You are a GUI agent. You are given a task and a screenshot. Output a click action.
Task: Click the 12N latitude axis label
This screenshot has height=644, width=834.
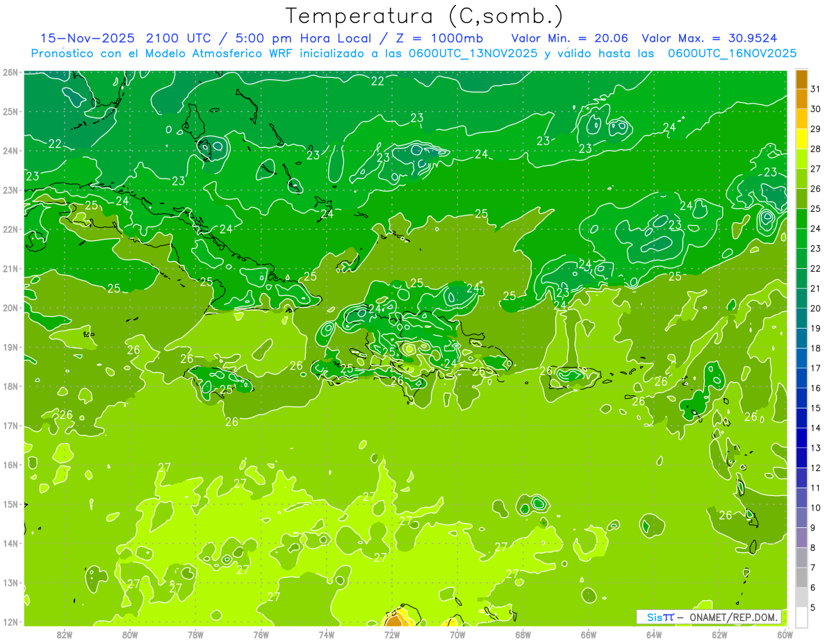10,622
